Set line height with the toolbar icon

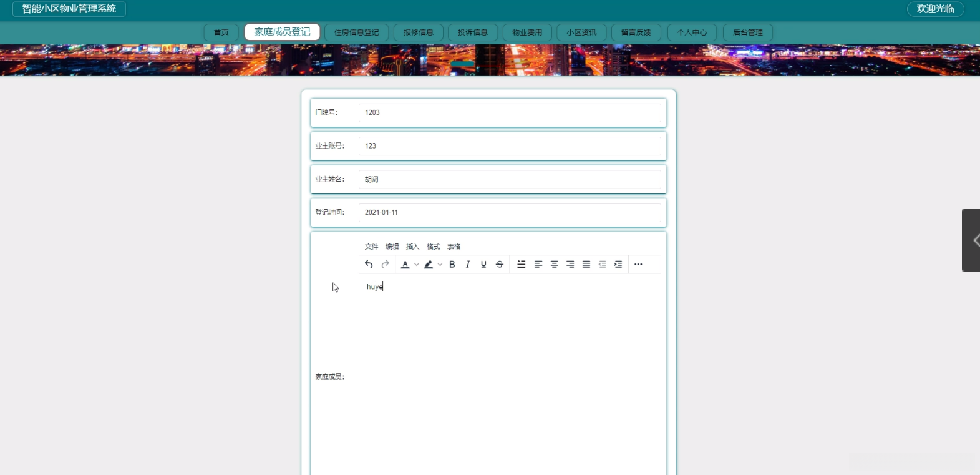[x=522, y=264]
